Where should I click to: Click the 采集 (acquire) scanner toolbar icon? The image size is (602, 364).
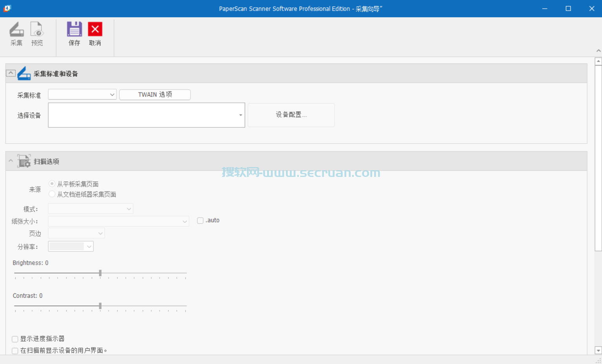pyautogui.click(x=16, y=29)
